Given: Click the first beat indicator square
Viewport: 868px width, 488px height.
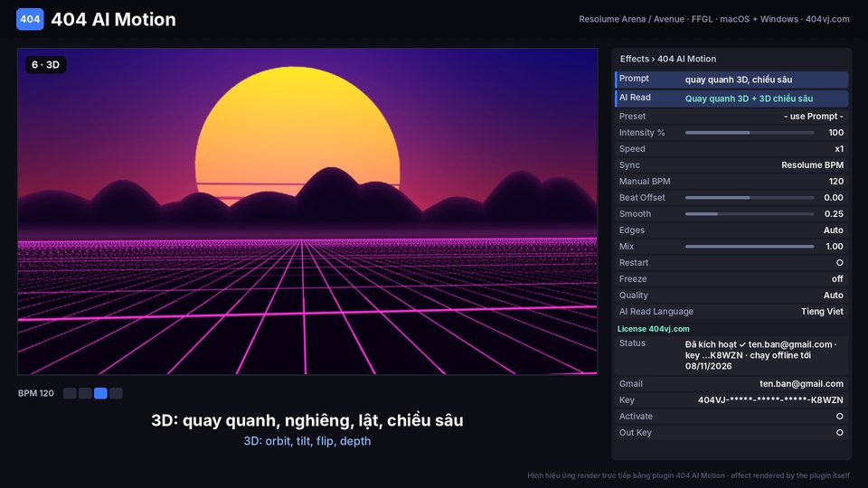Looking at the screenshot, I should (70, 393).
